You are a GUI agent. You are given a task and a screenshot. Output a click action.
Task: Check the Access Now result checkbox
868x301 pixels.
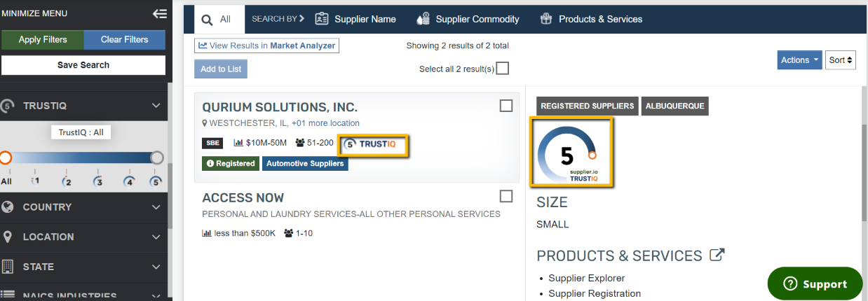pyautogui.click(x=506, y=196)
